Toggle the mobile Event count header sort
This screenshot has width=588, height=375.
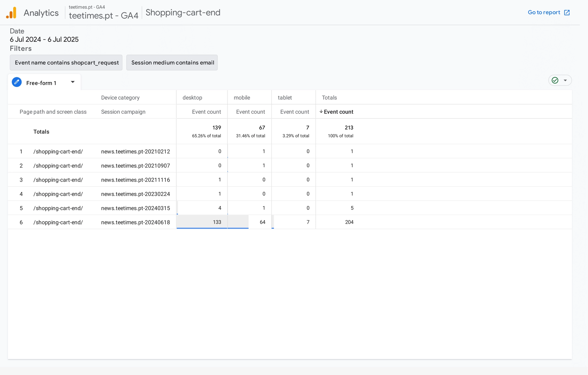250,112
